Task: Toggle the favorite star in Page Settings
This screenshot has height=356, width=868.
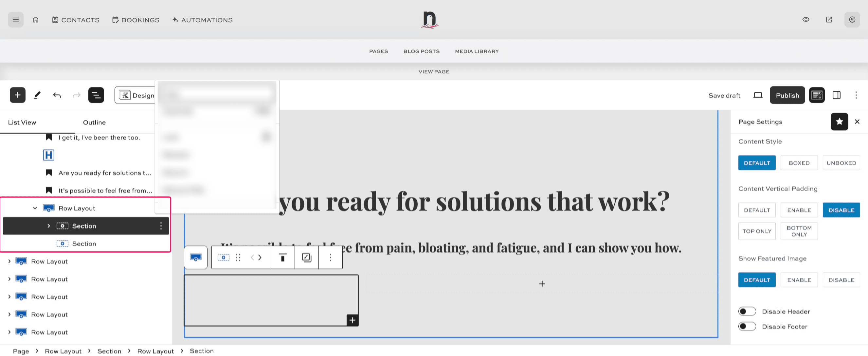Action: tap(839, 122)
